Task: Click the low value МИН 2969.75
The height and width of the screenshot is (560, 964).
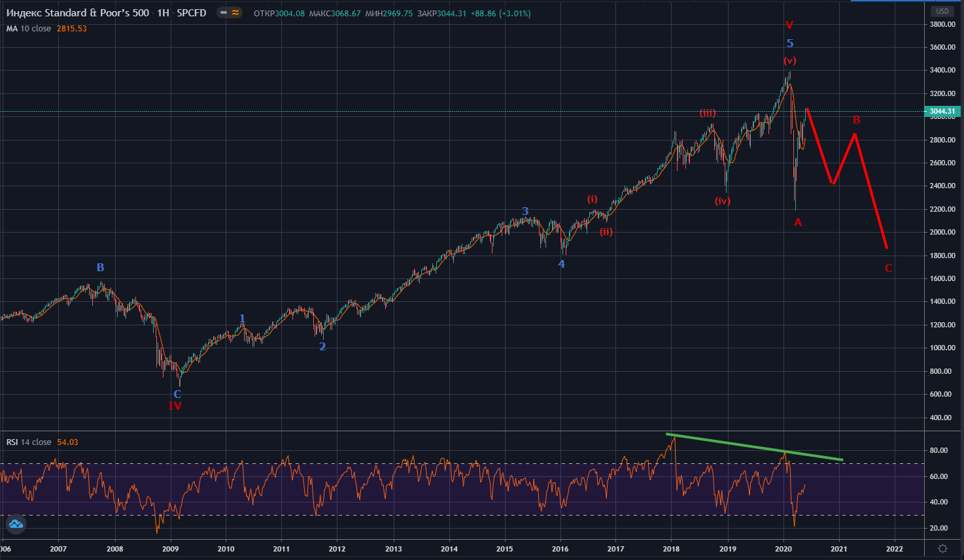Action: 389,14
